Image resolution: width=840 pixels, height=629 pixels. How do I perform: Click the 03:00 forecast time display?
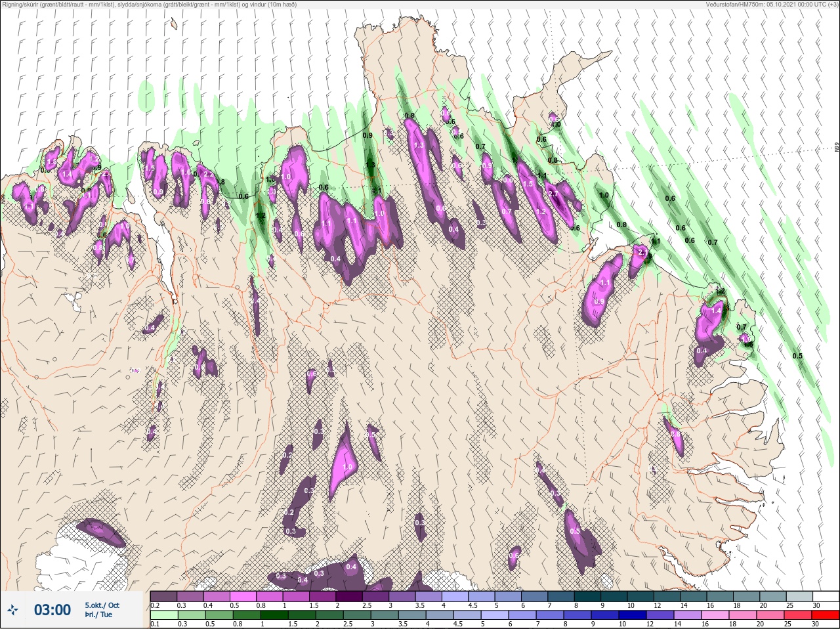52,611
